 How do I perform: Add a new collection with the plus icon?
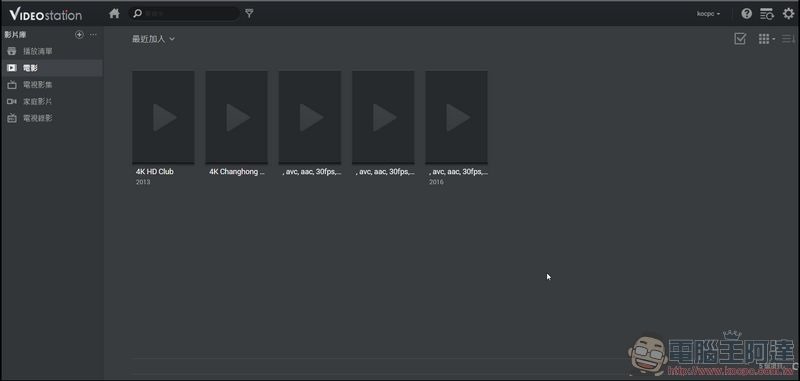point(79,35)
